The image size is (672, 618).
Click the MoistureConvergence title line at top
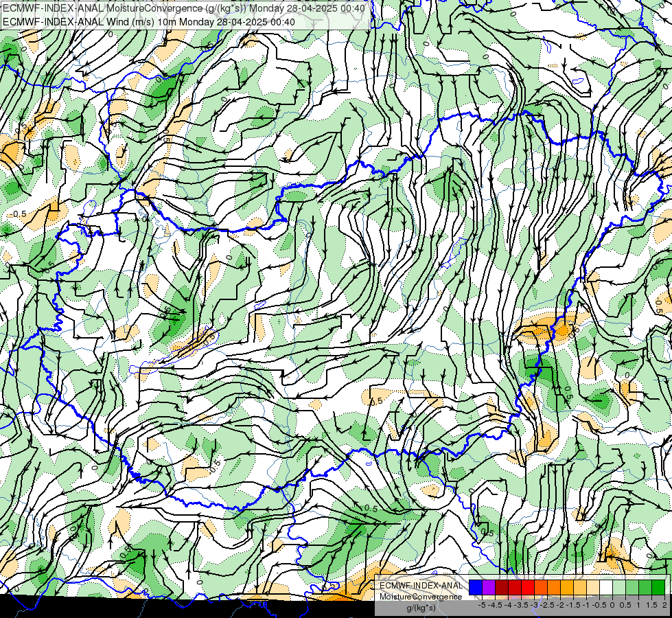[x=184, y=8]
